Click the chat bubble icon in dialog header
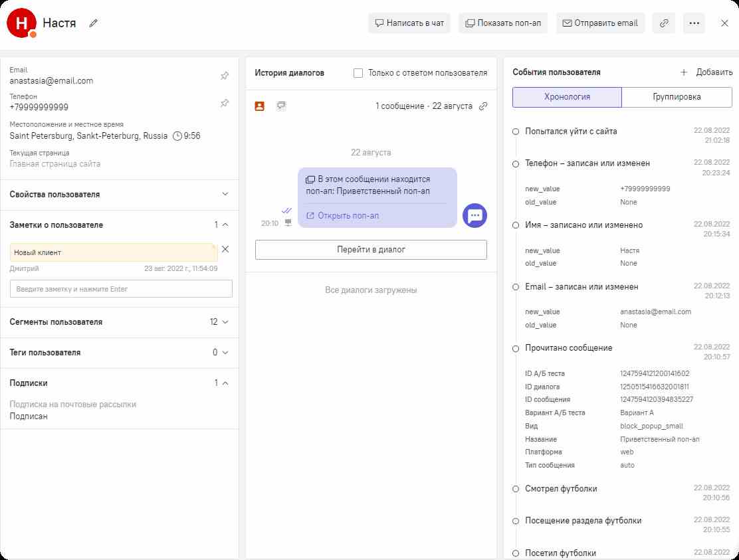 [x=281, y=106]
